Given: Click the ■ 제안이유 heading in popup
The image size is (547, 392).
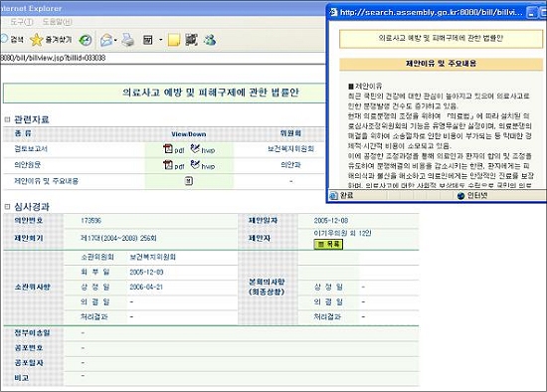Looking at the screenshot, I should click(x=365, y=86).
